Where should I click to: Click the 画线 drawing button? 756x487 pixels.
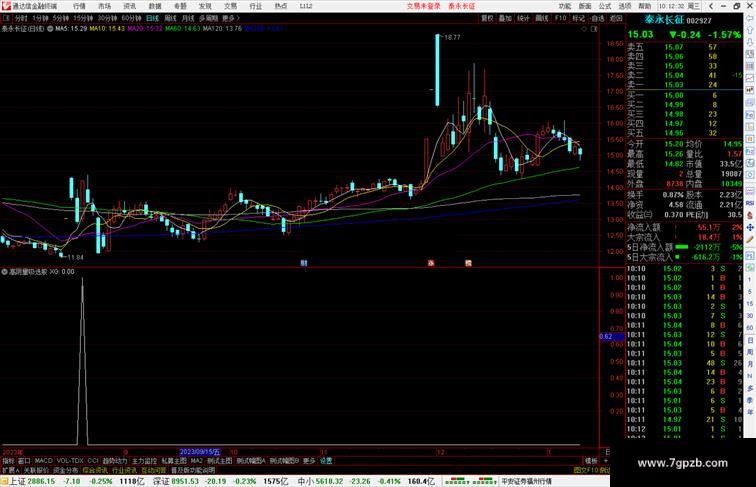point(542,18)
